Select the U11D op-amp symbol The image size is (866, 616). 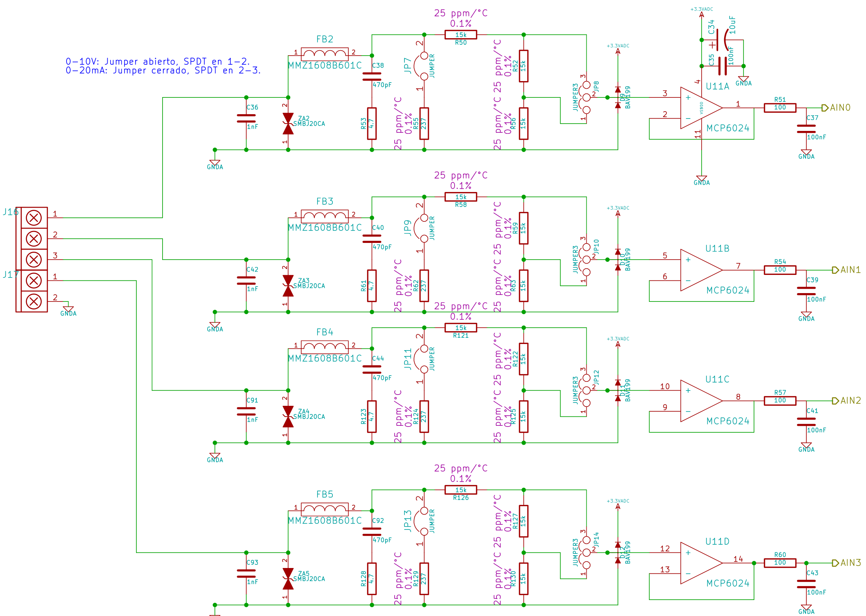tap(701, 563)
